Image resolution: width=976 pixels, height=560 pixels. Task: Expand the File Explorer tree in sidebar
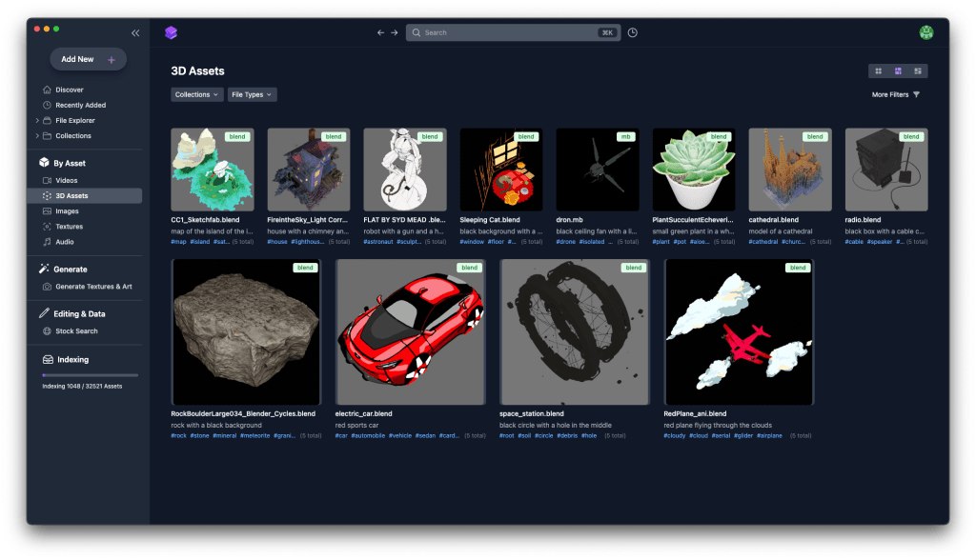[37, 120]
